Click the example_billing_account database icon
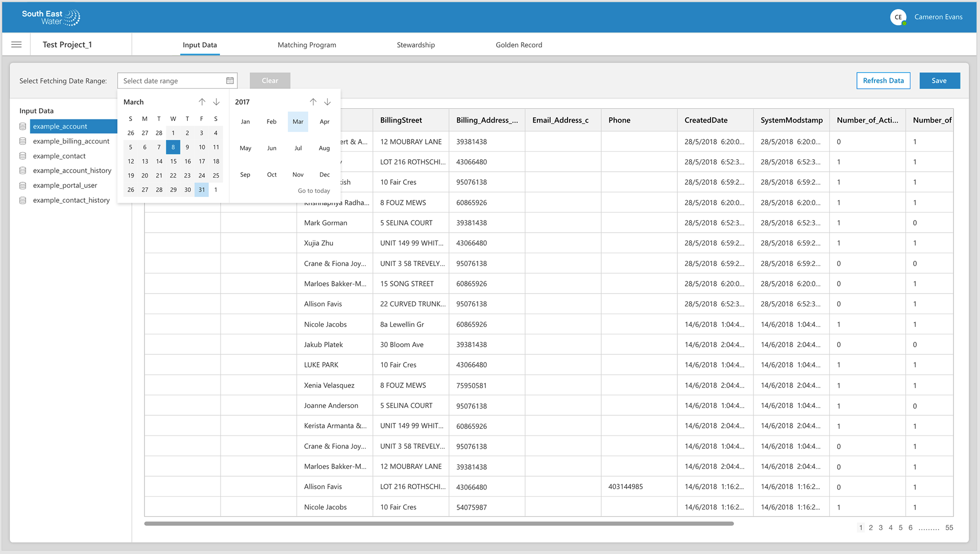 click(x=23, y=141)
